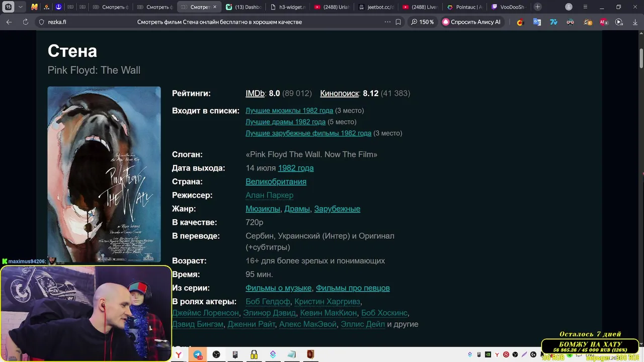The image size is (644, 362).
Task: Open the 150% zoom indicator
Action: (422, 22)
